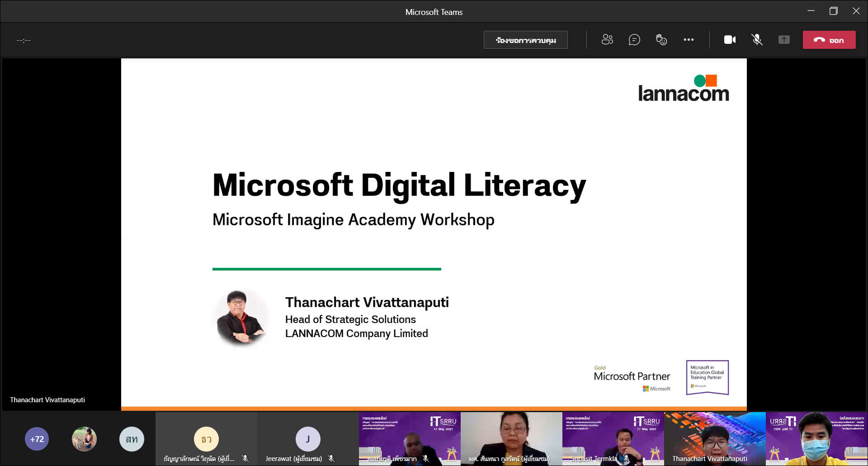The height and width of the screenshot is (466, 868).
Task: Click the raise hand reactions icon
Action: (x=661, y=40)
